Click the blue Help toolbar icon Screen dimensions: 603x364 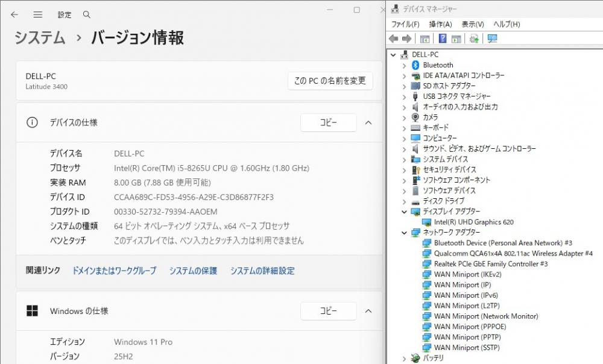(x=443, y=39)
